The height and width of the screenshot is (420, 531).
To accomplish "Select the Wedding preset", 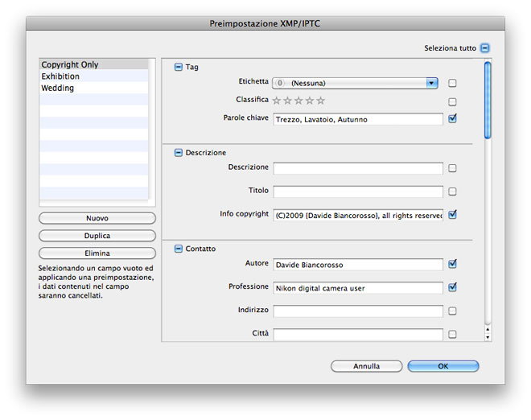I will tap(94, 88).
